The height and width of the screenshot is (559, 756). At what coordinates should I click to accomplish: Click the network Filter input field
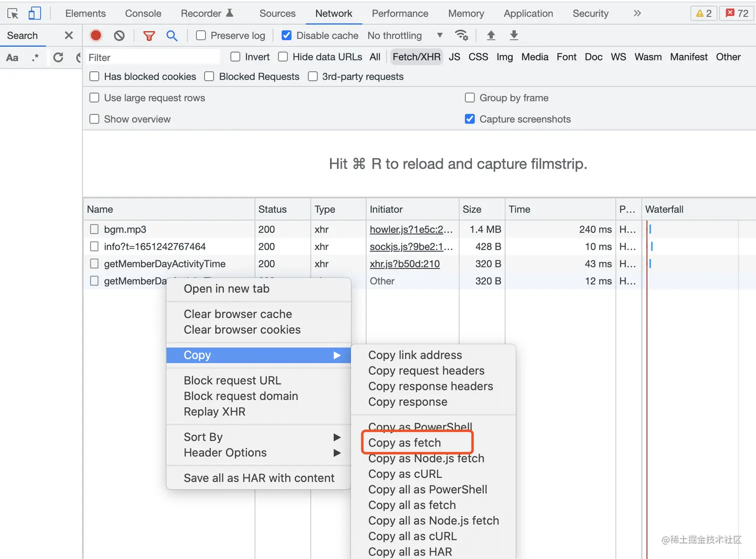pos(152,57)
